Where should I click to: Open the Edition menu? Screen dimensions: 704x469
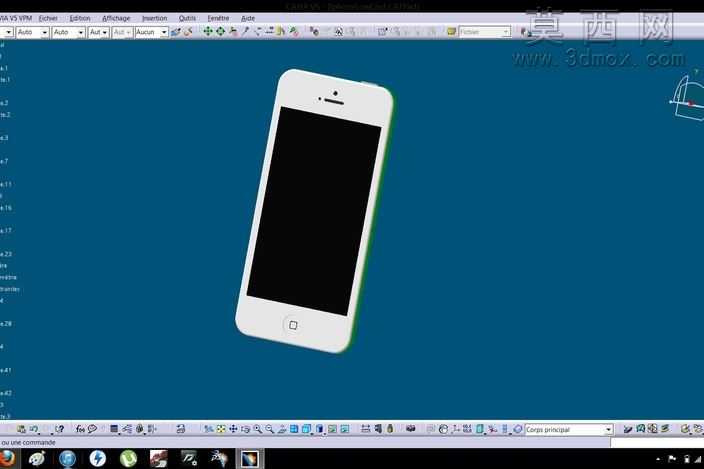point(80,18)
